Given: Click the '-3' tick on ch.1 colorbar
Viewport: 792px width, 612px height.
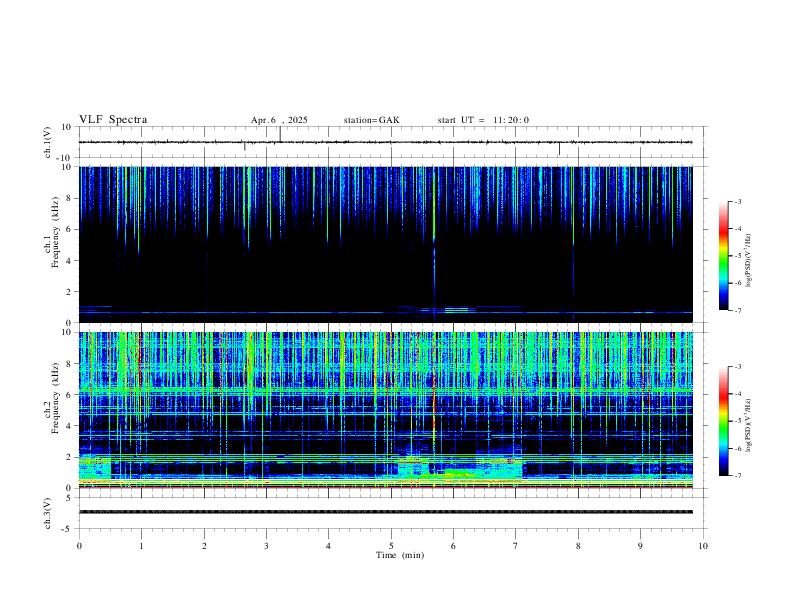Looking at the screenshot, I should (738, 202).
